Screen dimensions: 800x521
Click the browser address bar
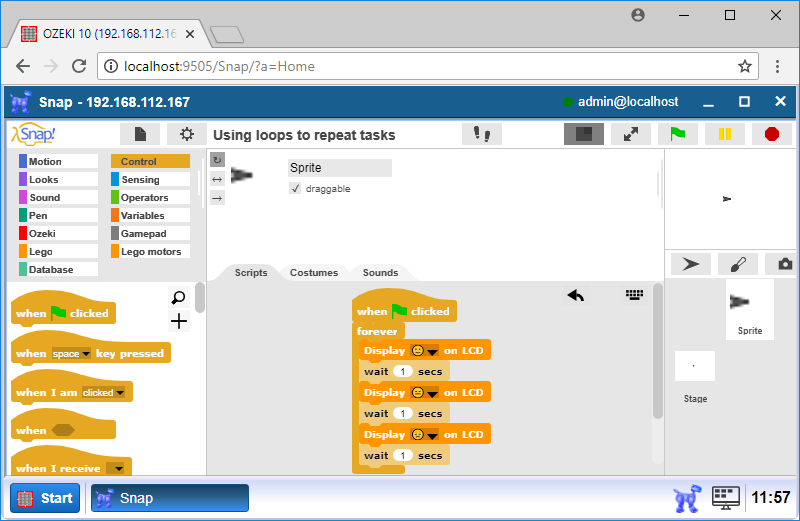pos(428,66)
